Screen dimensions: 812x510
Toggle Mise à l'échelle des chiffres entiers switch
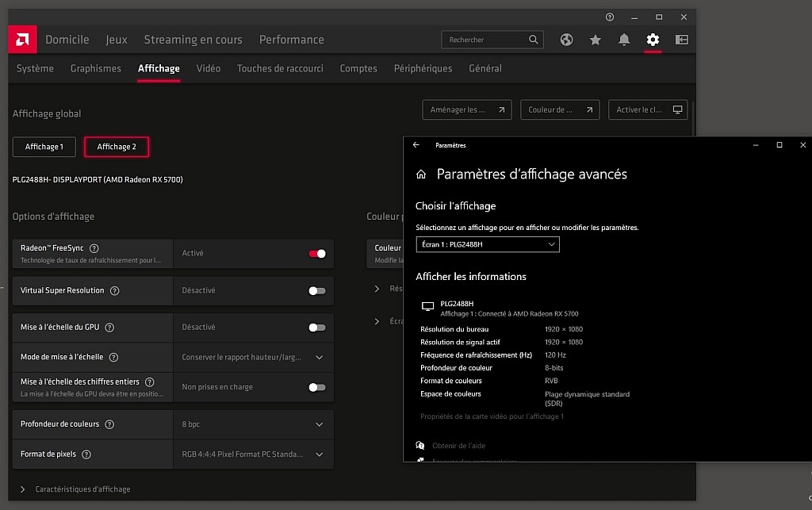pos(317,387)
